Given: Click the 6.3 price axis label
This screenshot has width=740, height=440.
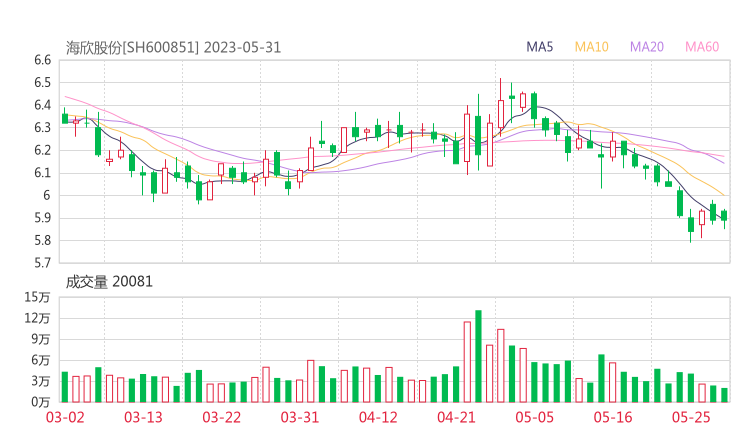Looking at the screenshot, I should [42, 127].
